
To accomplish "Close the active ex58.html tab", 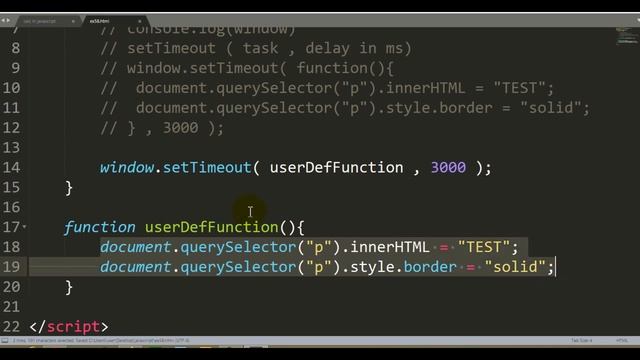I will point(139,21).
